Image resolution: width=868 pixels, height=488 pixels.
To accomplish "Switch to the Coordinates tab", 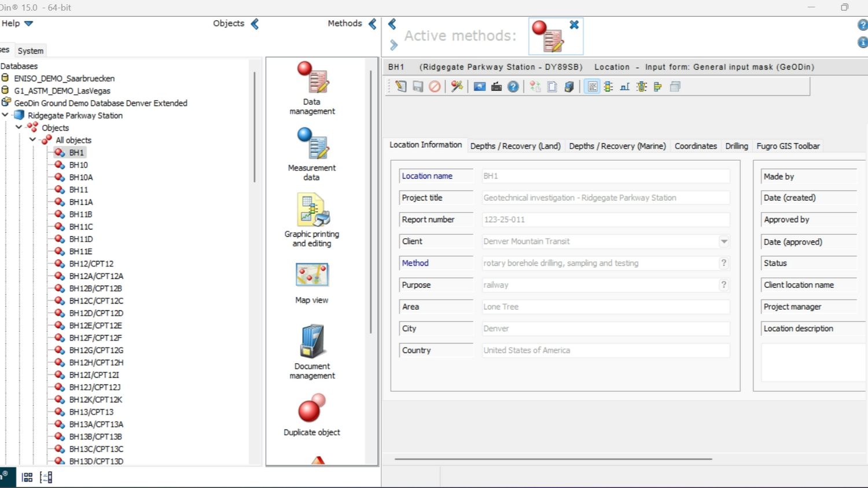I will (696, 146).
